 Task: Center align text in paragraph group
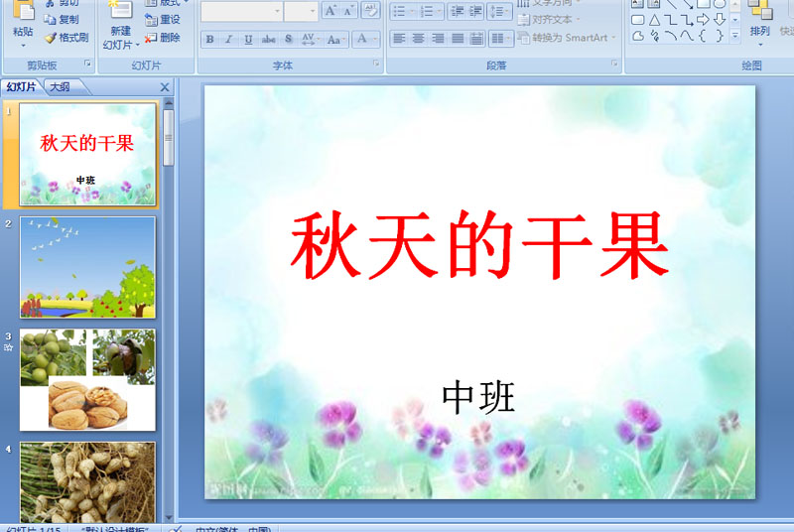pos(418,39)
